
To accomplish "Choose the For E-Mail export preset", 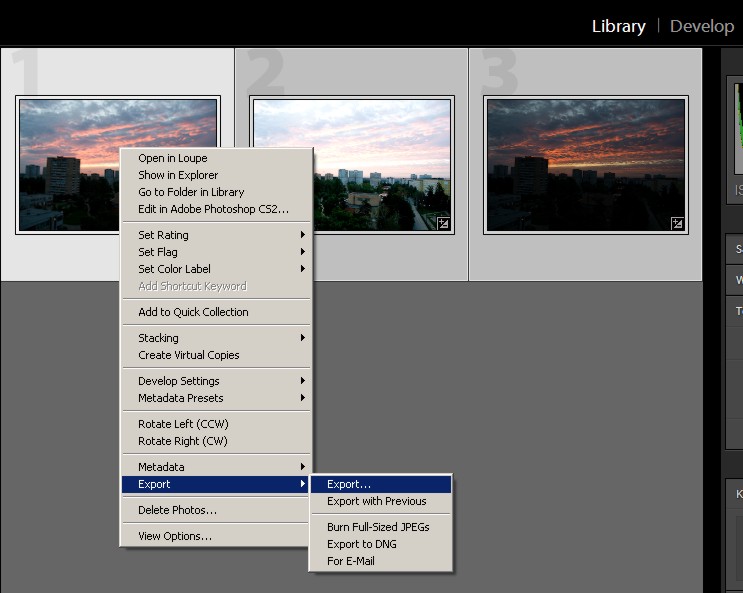I will coord(350,561).
